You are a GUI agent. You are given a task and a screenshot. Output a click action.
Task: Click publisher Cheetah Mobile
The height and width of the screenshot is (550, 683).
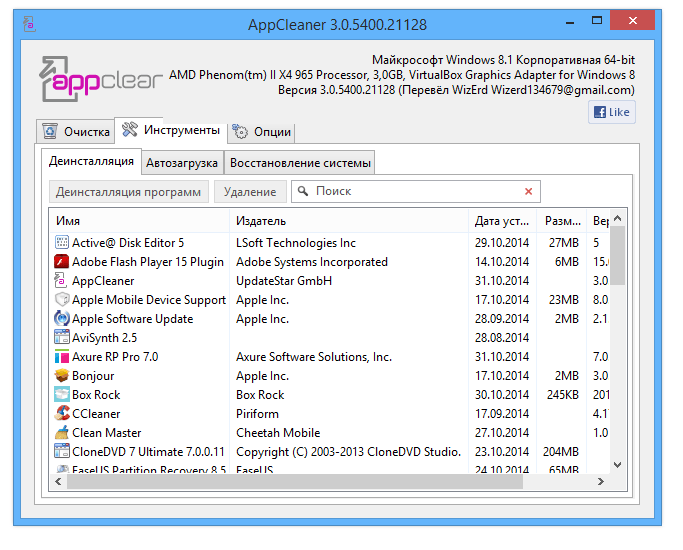click(x=278, y=432)
